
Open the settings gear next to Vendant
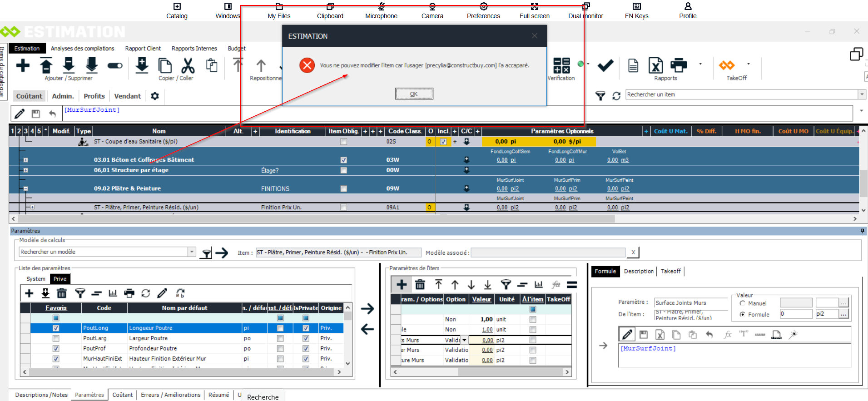click(x=155, y=96)
